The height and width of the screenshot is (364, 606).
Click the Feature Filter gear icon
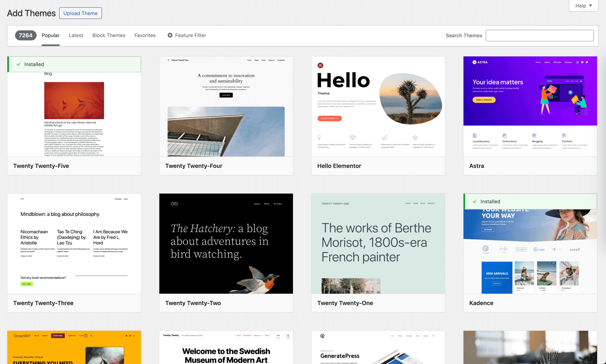[x=170, y=35]
